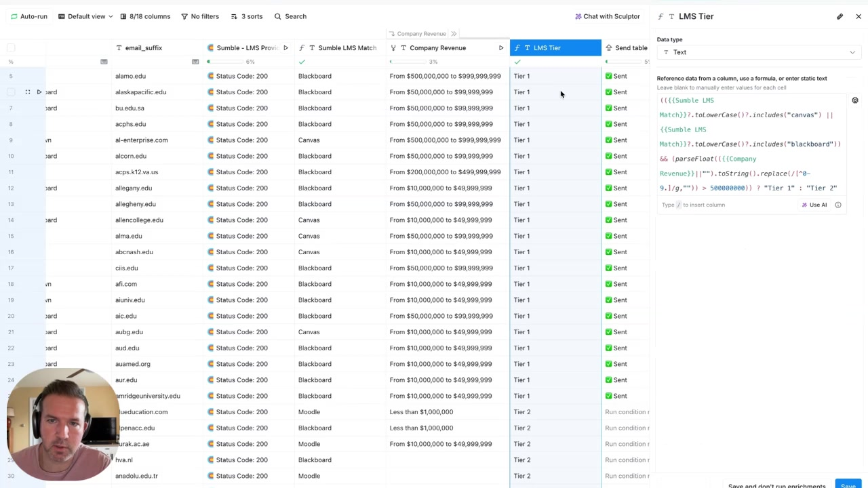Click the info icon next to Use AI
The height and width of the screenshot is (488, 868).
838,205
